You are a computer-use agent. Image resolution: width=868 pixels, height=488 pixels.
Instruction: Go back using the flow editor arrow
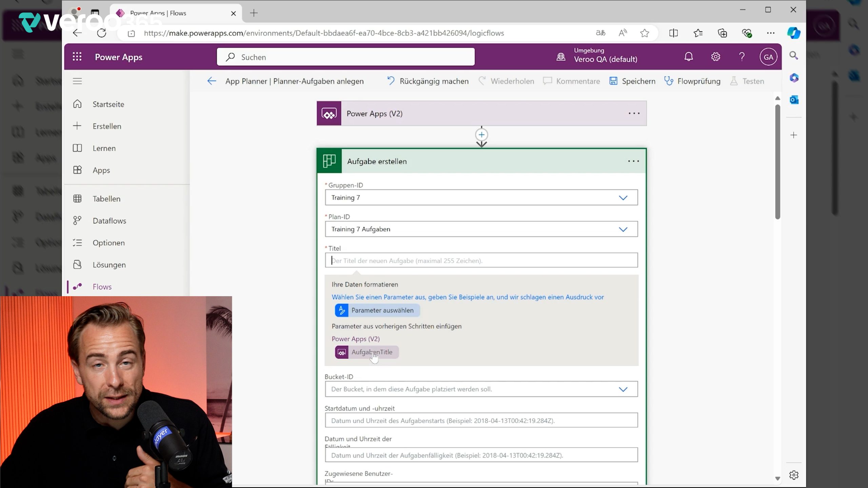click(x=212, y=81)
